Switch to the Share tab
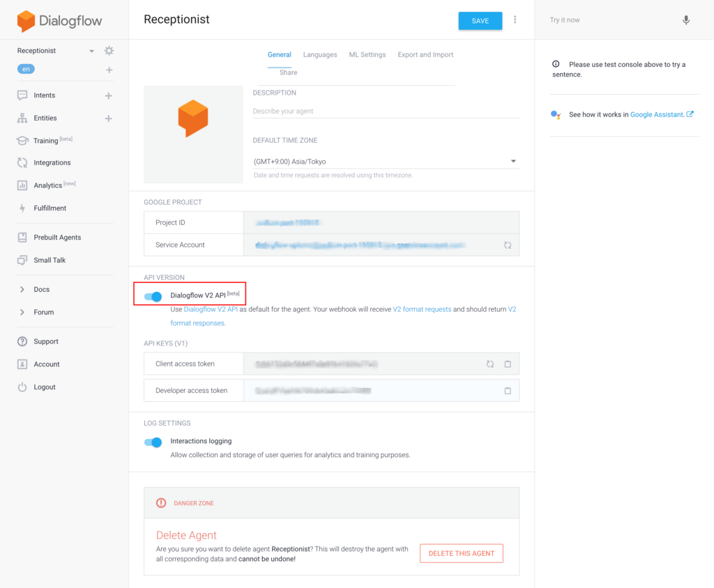The image size is (714, 588). (x=288, y=72)
